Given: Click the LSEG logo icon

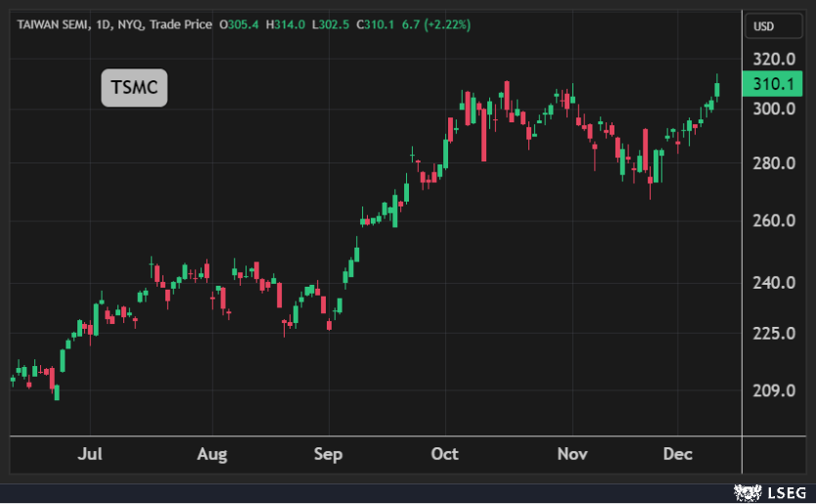Looking at the screenshot, I should [748, 489].
